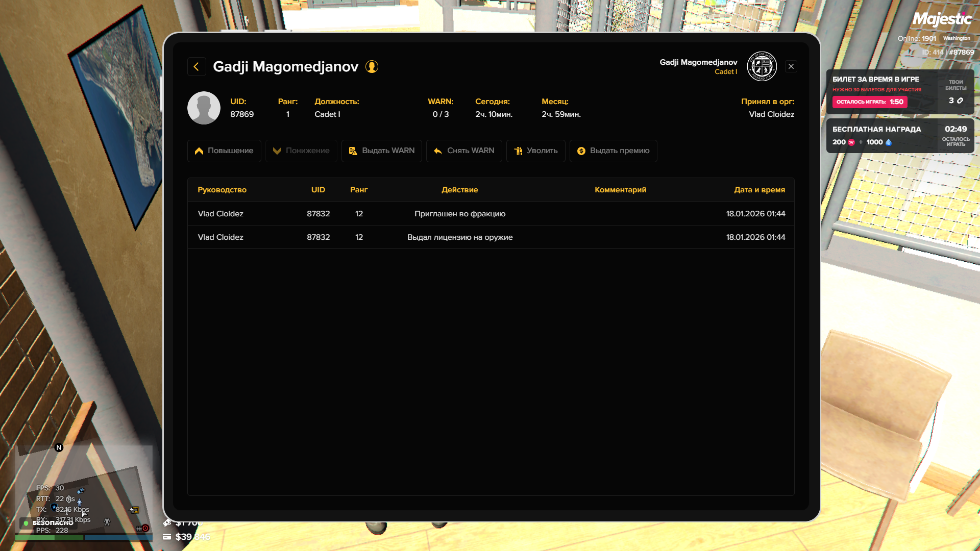Screen dimensions: 980x551
Task: Click the gray profile avatar thumbnail
Action: (204, 108)
